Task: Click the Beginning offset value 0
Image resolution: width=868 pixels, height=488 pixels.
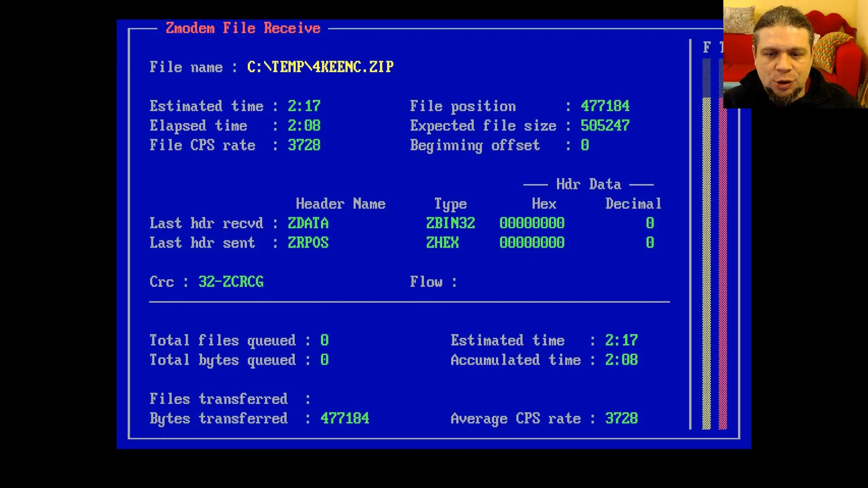Action: [x=585, y=145]
